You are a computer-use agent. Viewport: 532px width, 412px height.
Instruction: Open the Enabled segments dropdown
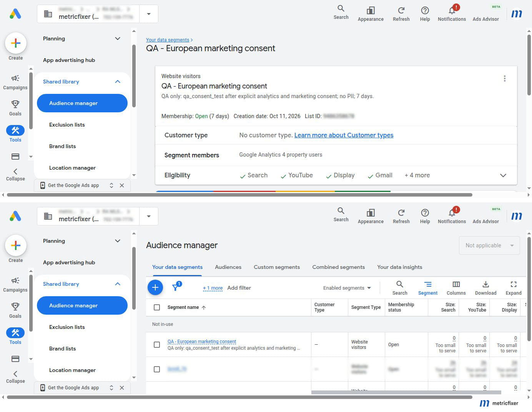click(347, 288)
